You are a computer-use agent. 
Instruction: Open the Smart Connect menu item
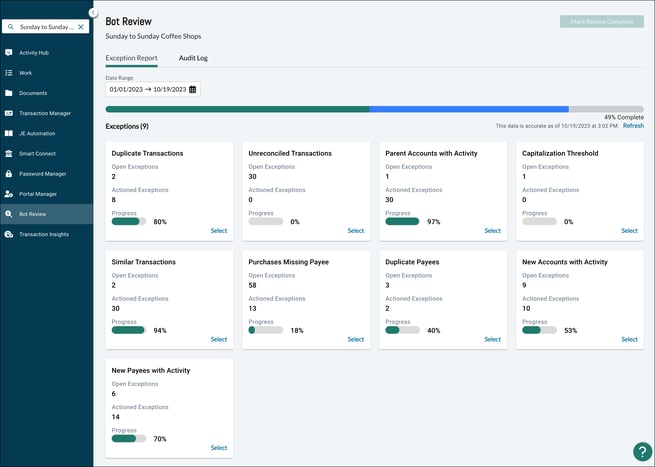(40, 154)
